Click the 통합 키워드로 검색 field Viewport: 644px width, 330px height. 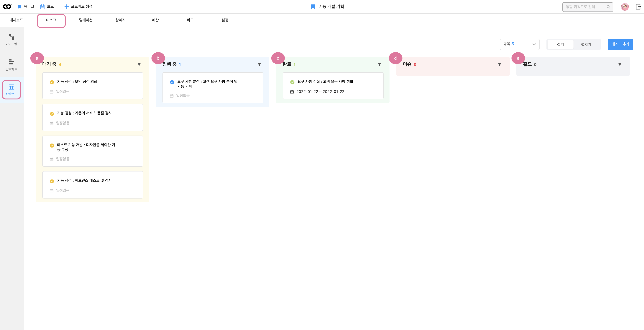pos(584,7)
